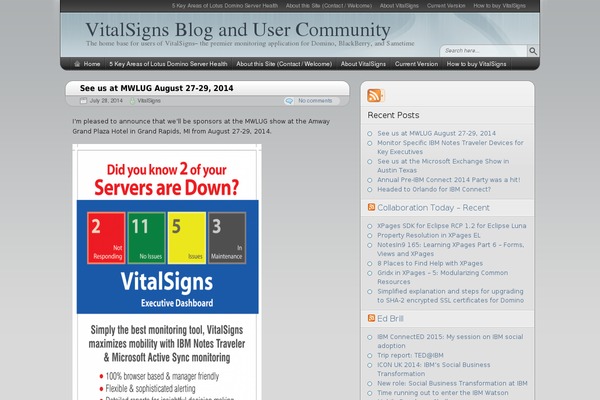The height and width of the screenshot is (400, 600).
Task: Open '8 Places to Find Help with XPages'
Action: [x=430, y=263]
